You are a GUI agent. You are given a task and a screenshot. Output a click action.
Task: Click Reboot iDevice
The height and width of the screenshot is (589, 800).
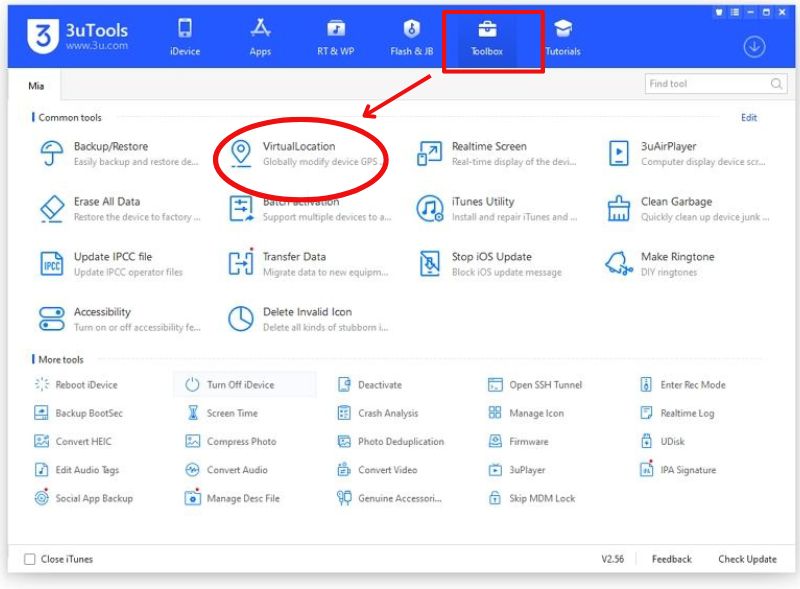tap(76, 384)
